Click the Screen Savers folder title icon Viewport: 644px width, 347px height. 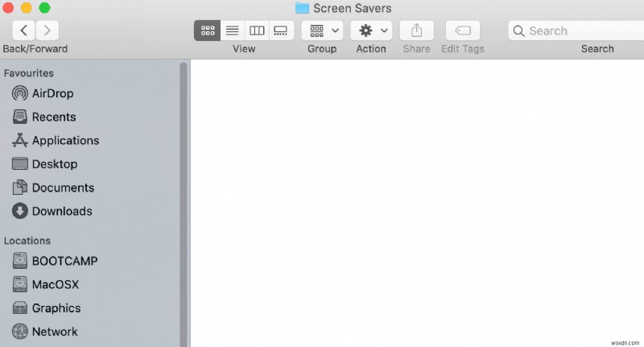303,8
